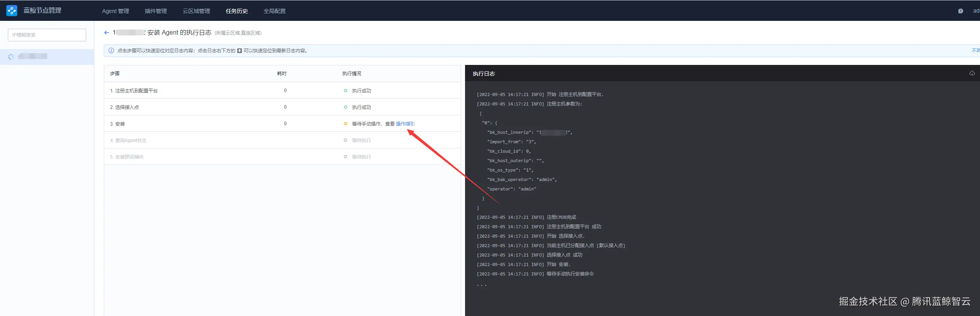Click the green status dot of step 2
Screen dimensions: 980x316
[346, 107]
